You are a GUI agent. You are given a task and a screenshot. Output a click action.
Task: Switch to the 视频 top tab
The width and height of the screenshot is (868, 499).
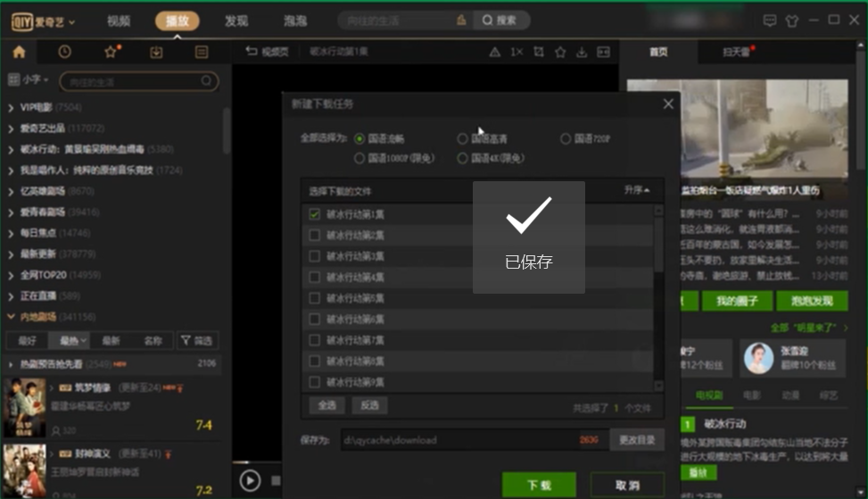tap(119, 21)
